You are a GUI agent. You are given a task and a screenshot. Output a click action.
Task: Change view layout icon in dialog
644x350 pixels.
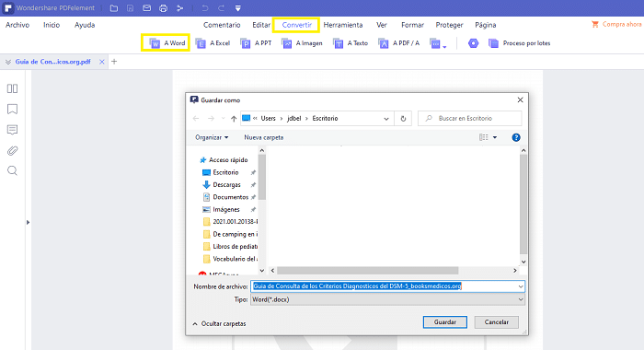484,137
